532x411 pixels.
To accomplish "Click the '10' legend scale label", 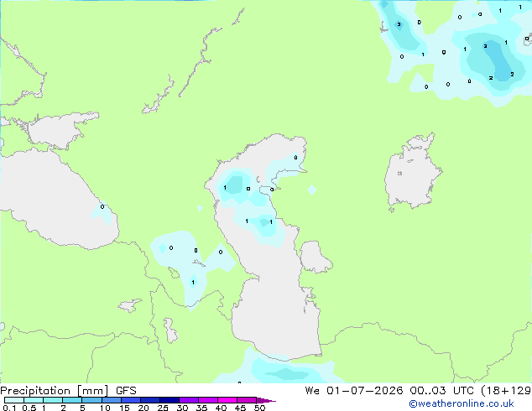I will [x=105, y=408].
